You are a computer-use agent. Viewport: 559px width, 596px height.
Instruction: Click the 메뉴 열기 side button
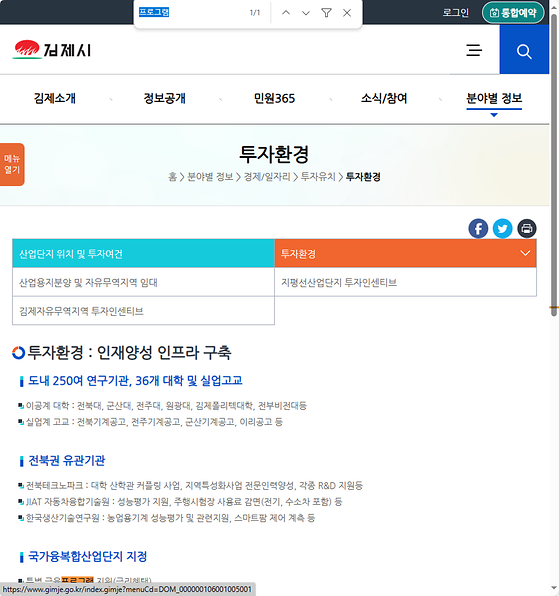click(x=12, y=164)
